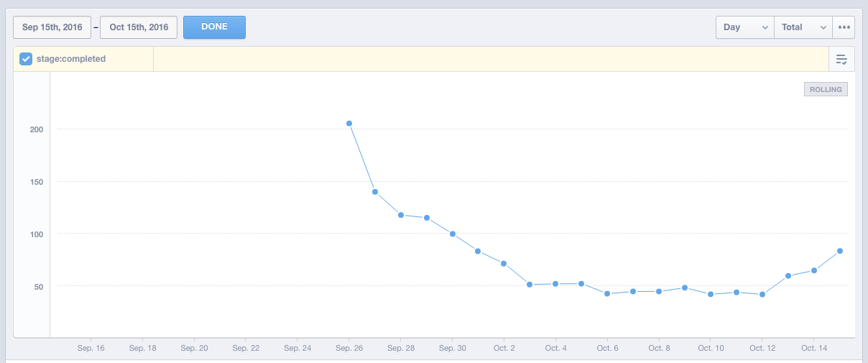
Task: Click the 200 y-axis label
Action: click(37, 129)
